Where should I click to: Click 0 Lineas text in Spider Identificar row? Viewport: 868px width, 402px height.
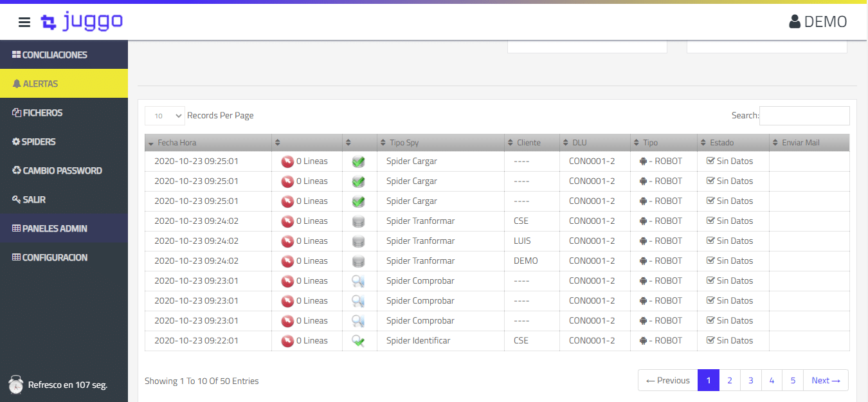point(312,341)
